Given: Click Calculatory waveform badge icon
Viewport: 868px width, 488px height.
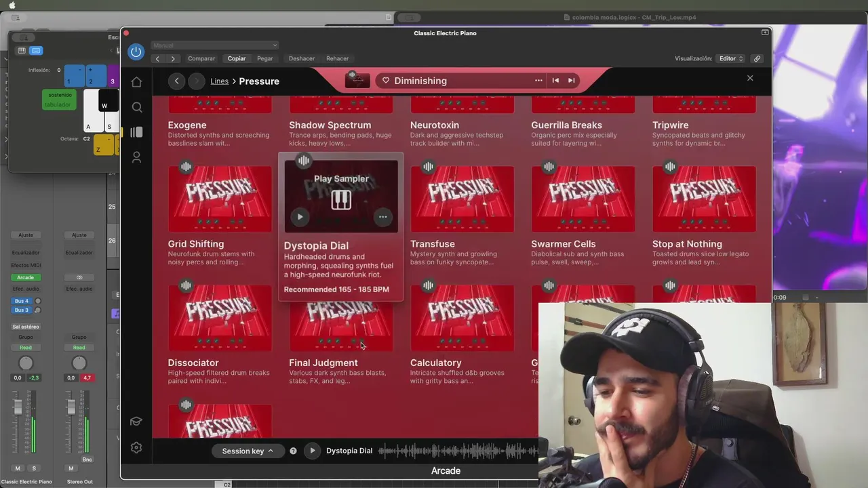Looking at the screenshot, I should [428, 286].
